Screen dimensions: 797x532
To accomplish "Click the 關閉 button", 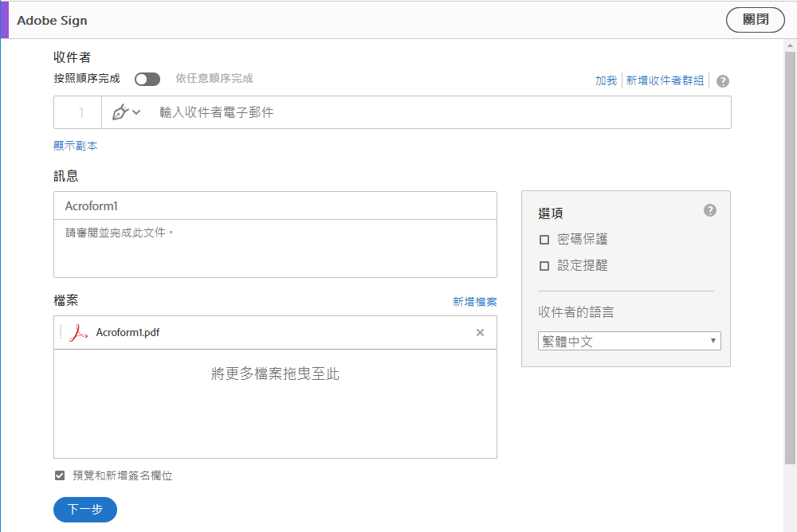I will (755, 20).
